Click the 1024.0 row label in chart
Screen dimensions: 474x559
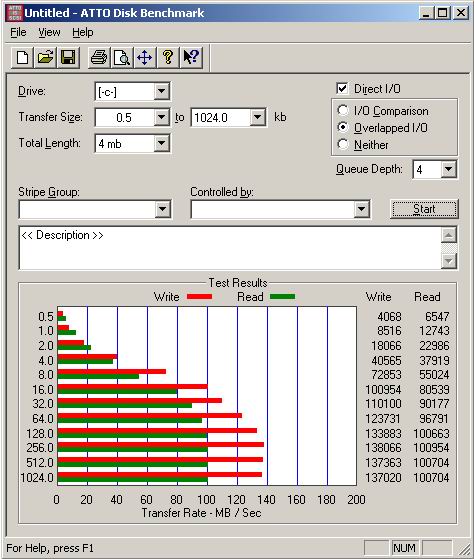37,477
